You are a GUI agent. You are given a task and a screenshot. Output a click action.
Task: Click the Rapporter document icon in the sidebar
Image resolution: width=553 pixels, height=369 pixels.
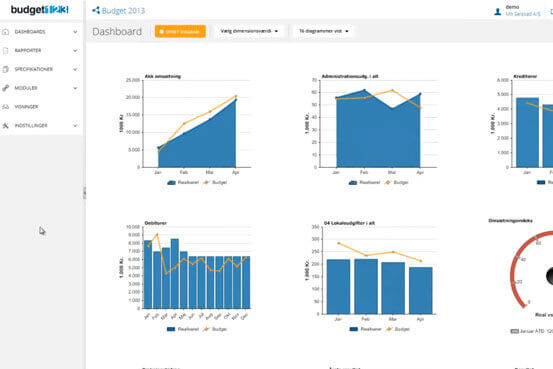point(5,50)
